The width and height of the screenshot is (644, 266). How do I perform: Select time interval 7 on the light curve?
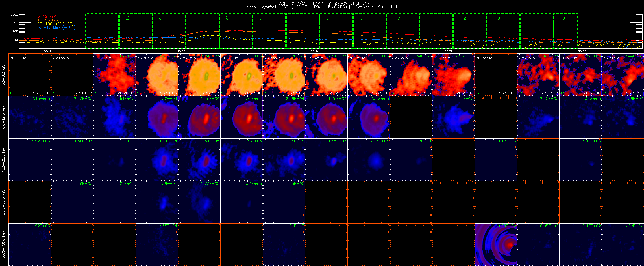(303, 31)
